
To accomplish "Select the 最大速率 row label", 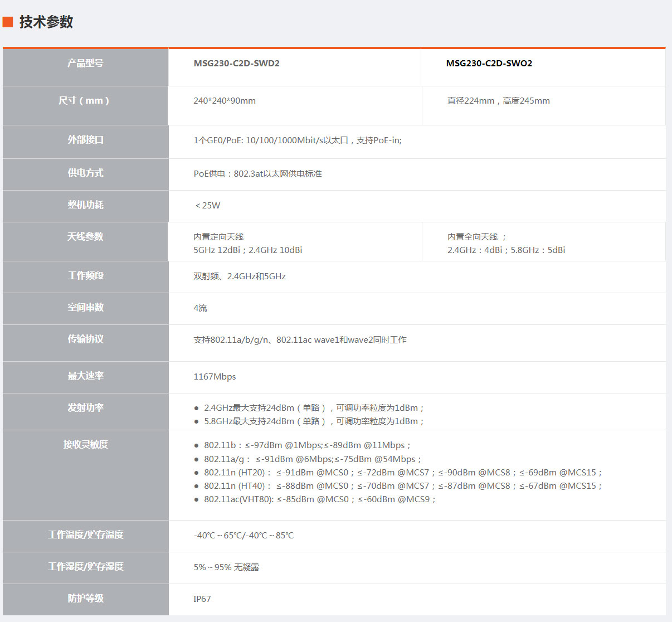I will pos(85,376).
